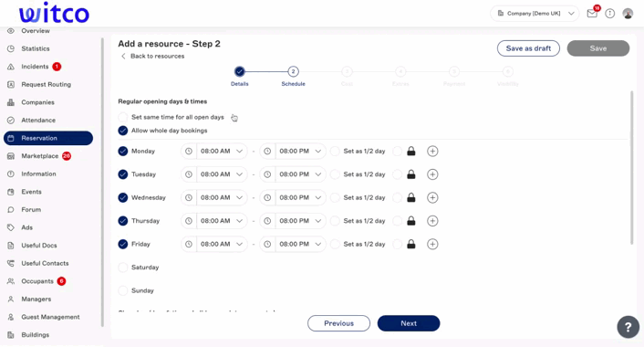This screenshot has height=347, width=644.
Task: Click the Tuesday lock icon
Action: (411, 174)
